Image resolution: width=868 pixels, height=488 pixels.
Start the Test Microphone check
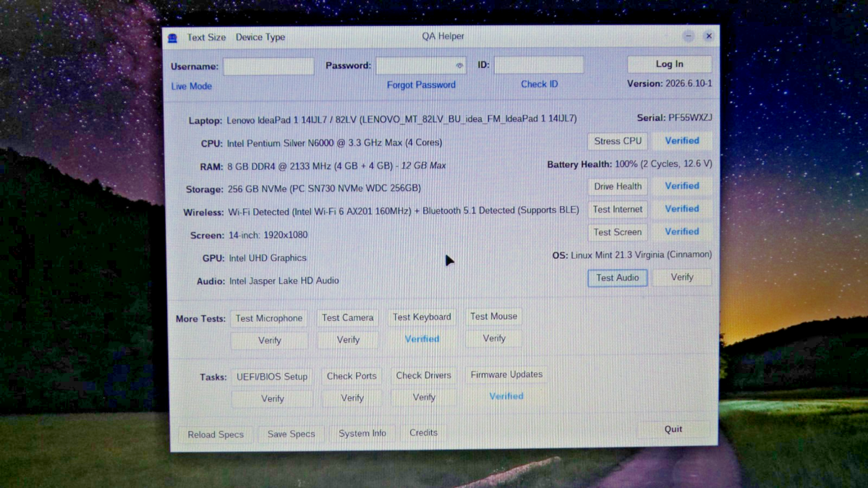(269, 318)
